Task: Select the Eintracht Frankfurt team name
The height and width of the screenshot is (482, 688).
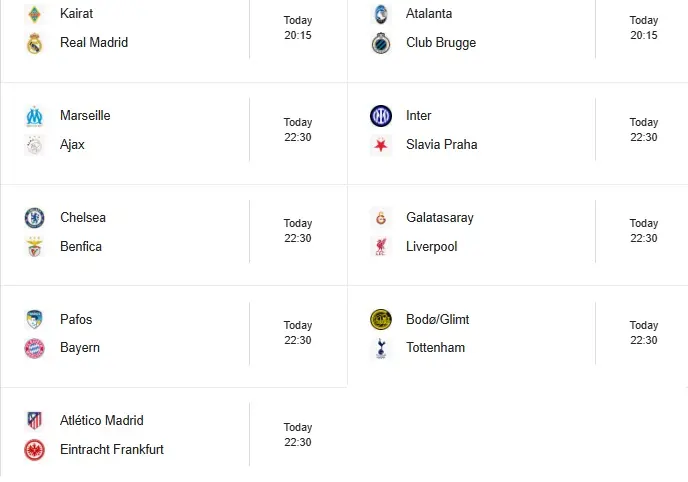Action: [112, 450]
